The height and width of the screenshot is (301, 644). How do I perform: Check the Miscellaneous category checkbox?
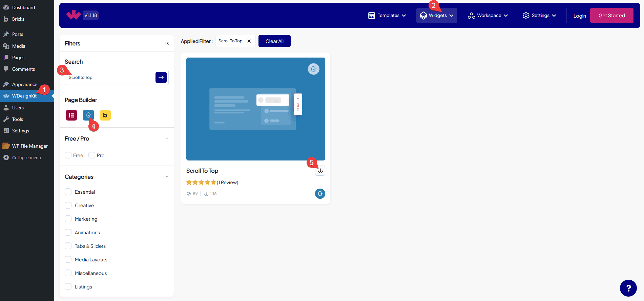pos(68,273)
